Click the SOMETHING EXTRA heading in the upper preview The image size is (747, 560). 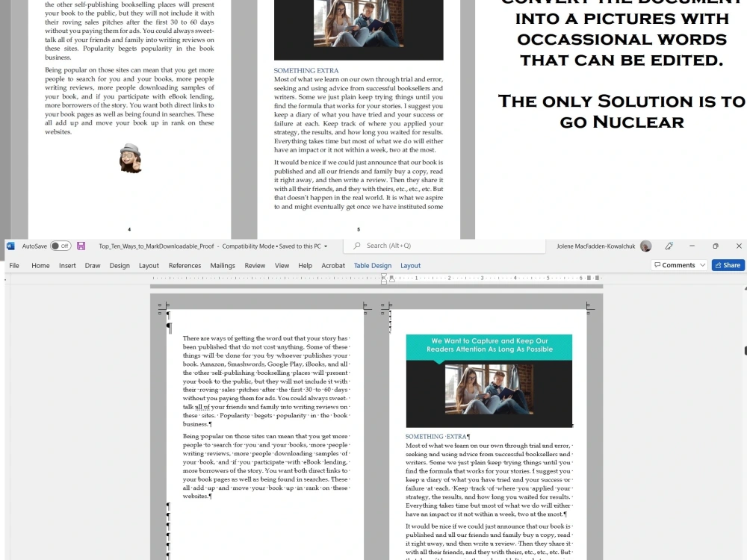click(x=306, y=70)
